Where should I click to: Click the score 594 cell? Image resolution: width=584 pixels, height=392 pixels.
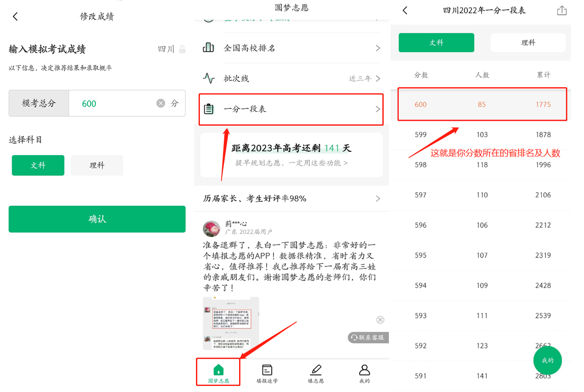pyautogui.click(x=421, y=285)
